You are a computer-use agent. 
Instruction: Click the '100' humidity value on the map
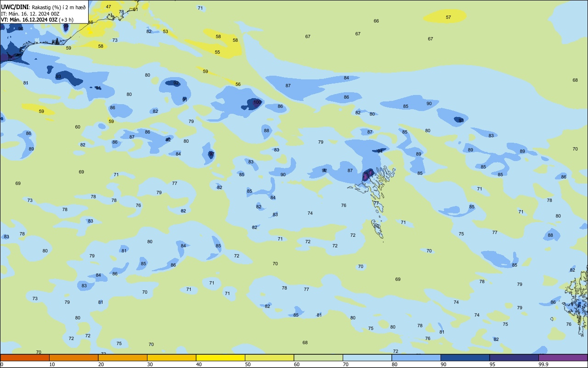click(x=257, y=102)
